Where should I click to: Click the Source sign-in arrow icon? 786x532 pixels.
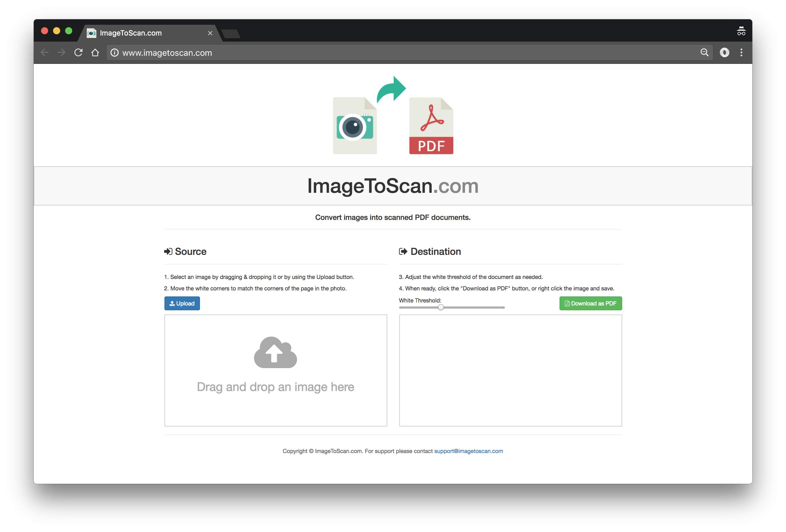point(168,252)
